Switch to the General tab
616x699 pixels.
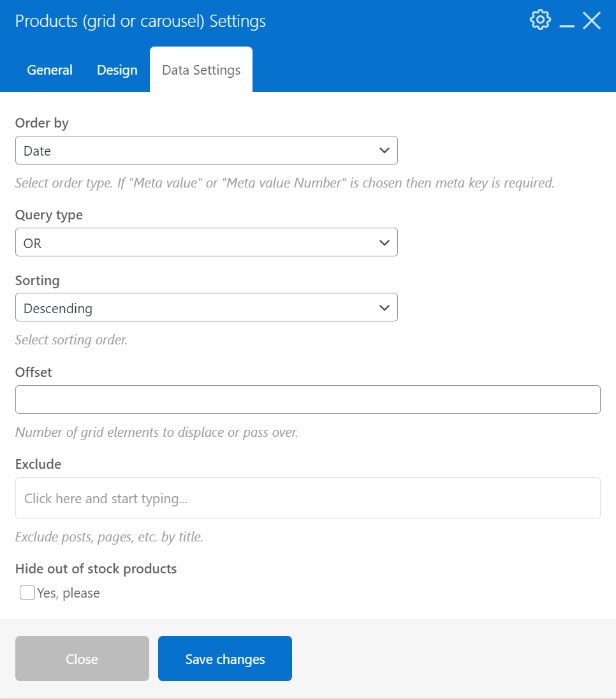click(x=49, y=70)
